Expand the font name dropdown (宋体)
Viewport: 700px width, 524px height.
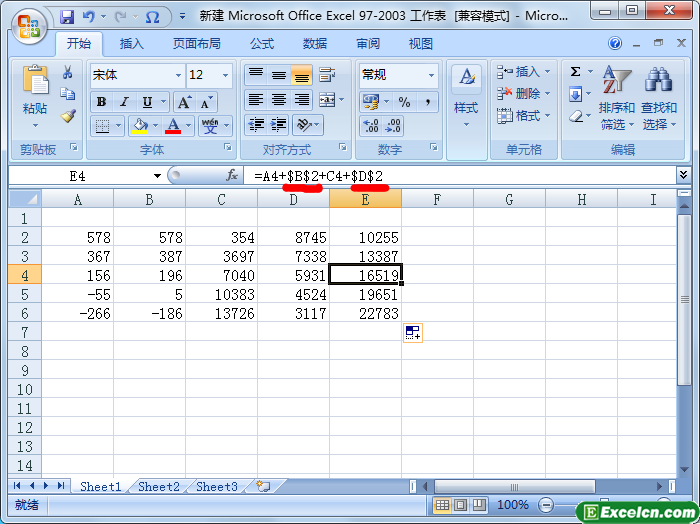tap(178, 75)
